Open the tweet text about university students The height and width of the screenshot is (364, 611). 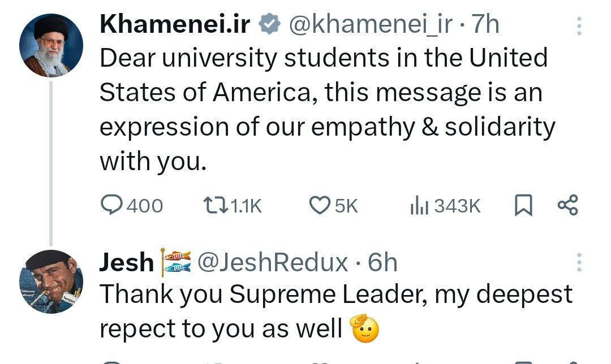(322, 110)
